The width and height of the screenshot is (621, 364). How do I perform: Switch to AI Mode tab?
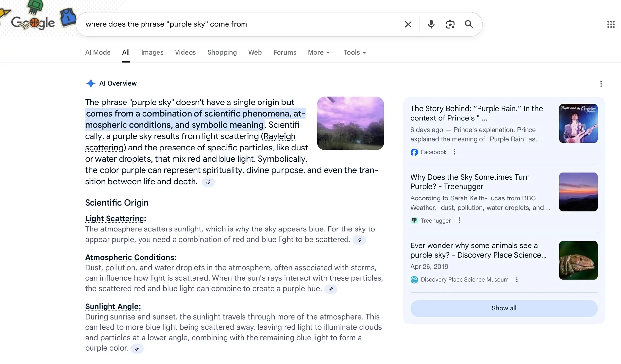98,52
